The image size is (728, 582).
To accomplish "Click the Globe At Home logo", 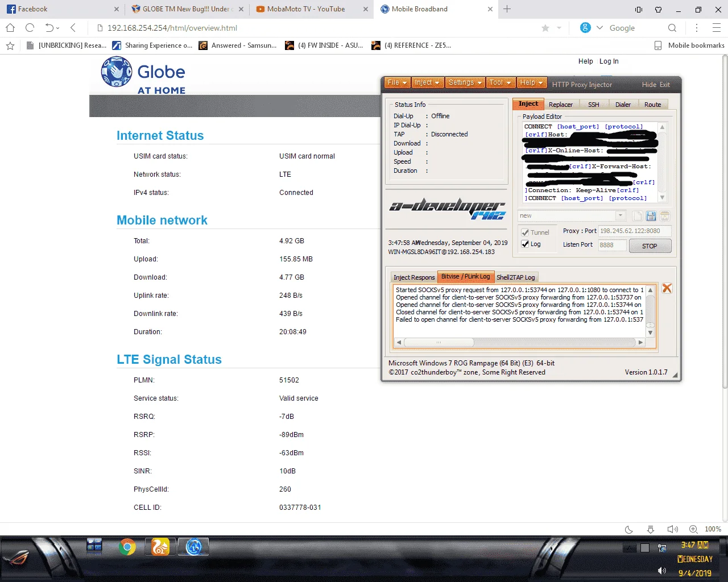I will tap(143, 76).
